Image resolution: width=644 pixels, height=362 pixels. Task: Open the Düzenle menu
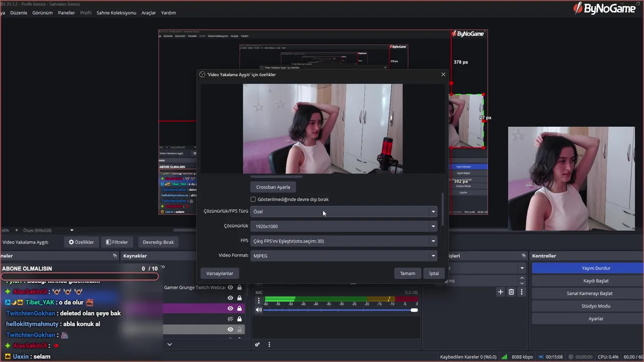[19, 13]
